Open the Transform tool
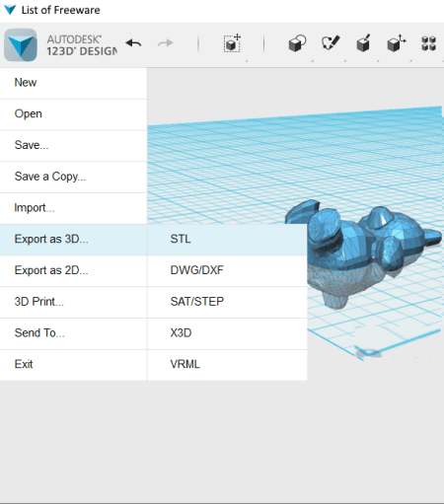This screenshot has height=504, width=444. 232,43
